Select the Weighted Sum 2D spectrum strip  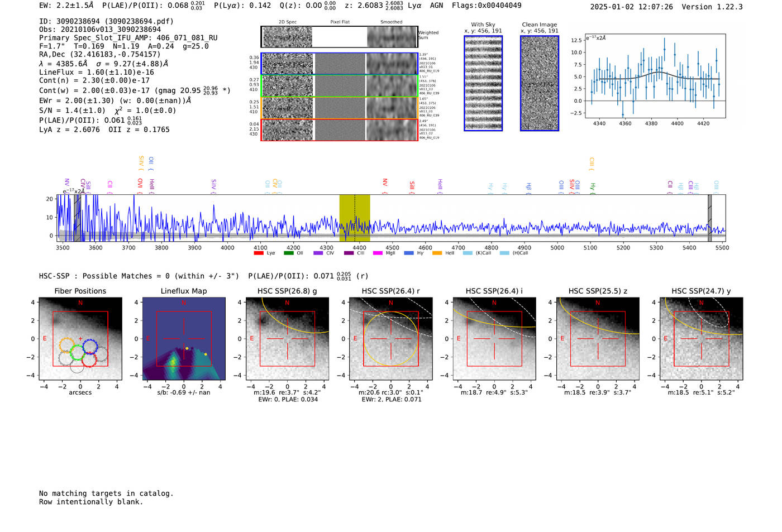[339, 37]
